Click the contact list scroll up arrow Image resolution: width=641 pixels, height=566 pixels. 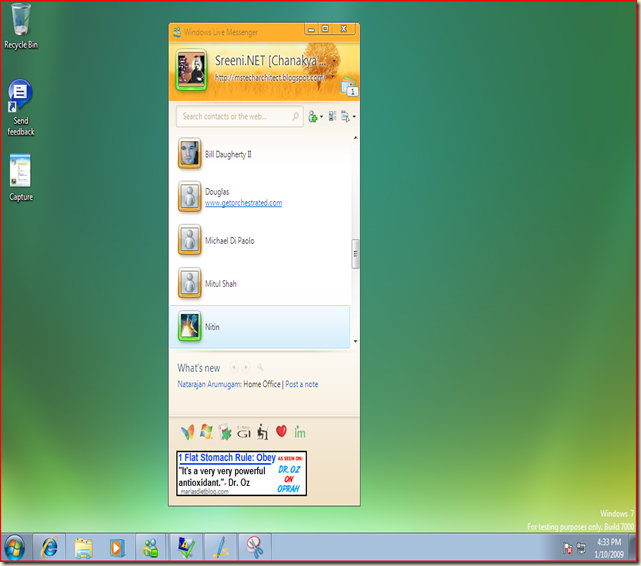coord(356,138)
